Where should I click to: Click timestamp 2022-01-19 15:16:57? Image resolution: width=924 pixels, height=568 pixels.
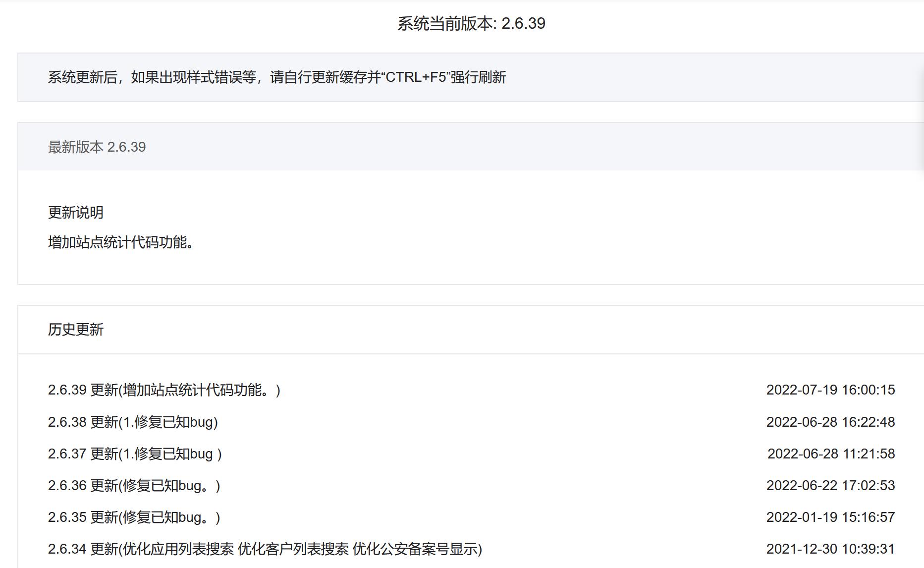coord(831,518)
